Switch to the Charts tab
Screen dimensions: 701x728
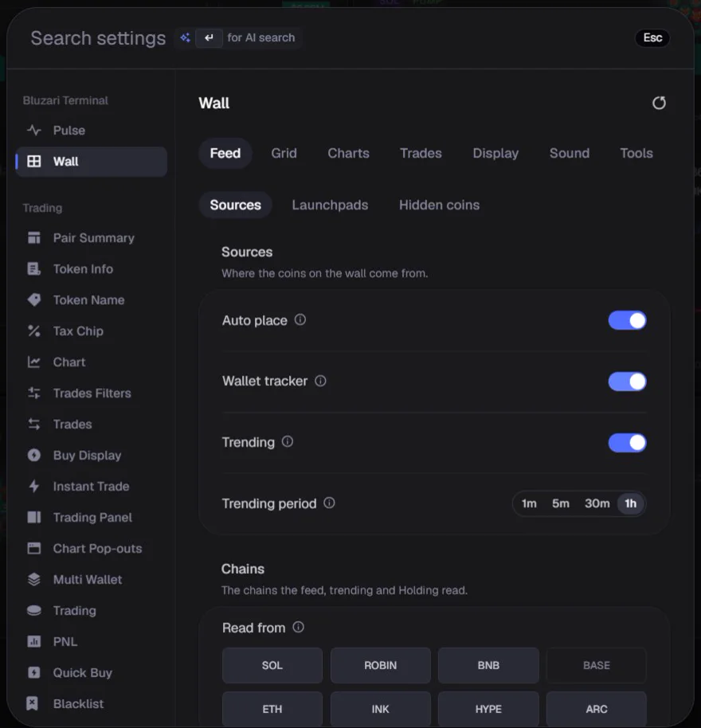coord(349,153)
